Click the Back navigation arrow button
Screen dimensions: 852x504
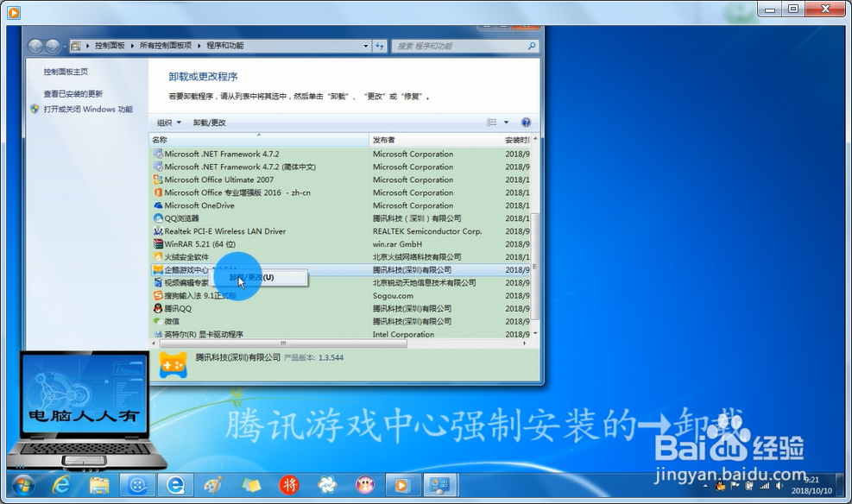click(x=35, y=47)
